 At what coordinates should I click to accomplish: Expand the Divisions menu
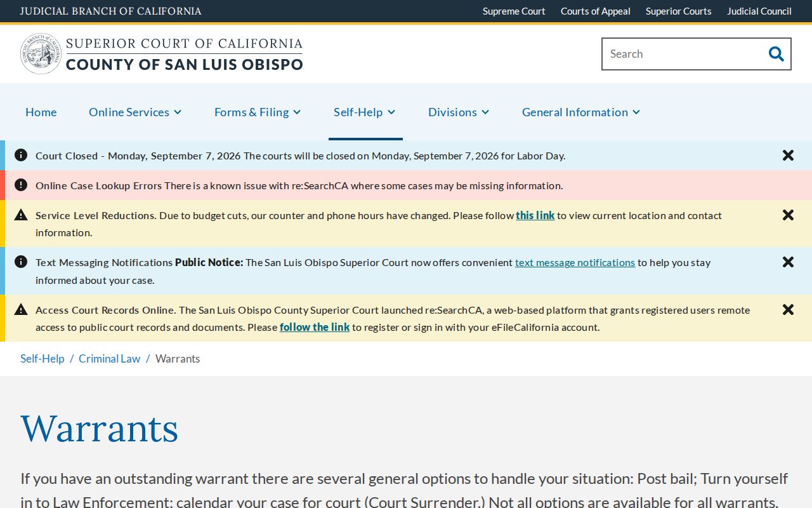click(x=459, y=112)
